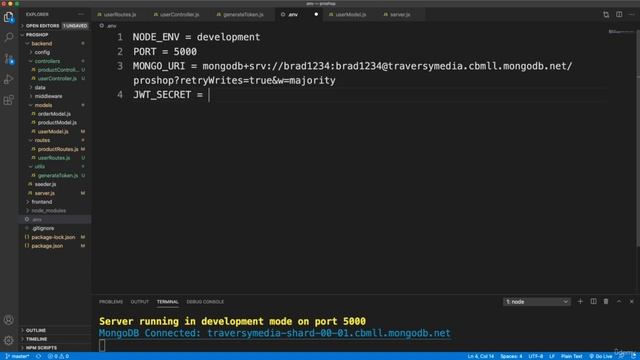Synchronize changes icon in status bar
The image size is (640, 360).
38,356
